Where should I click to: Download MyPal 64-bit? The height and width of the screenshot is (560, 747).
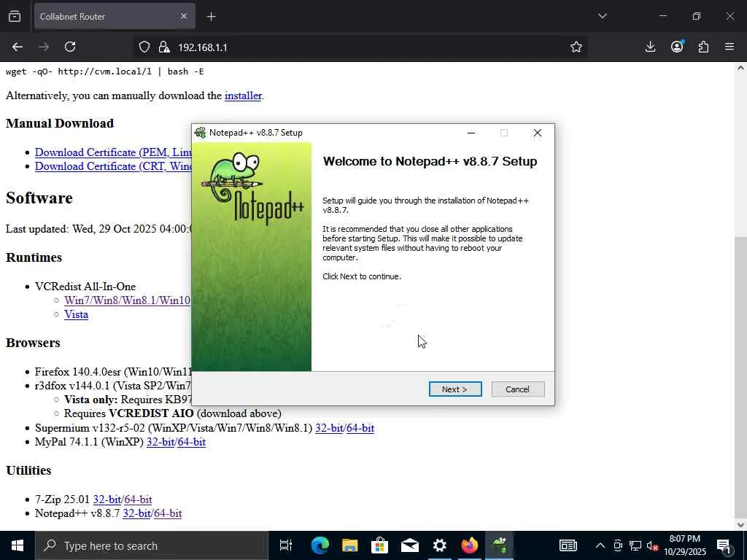pyautogui.click(x=192, y=442)
